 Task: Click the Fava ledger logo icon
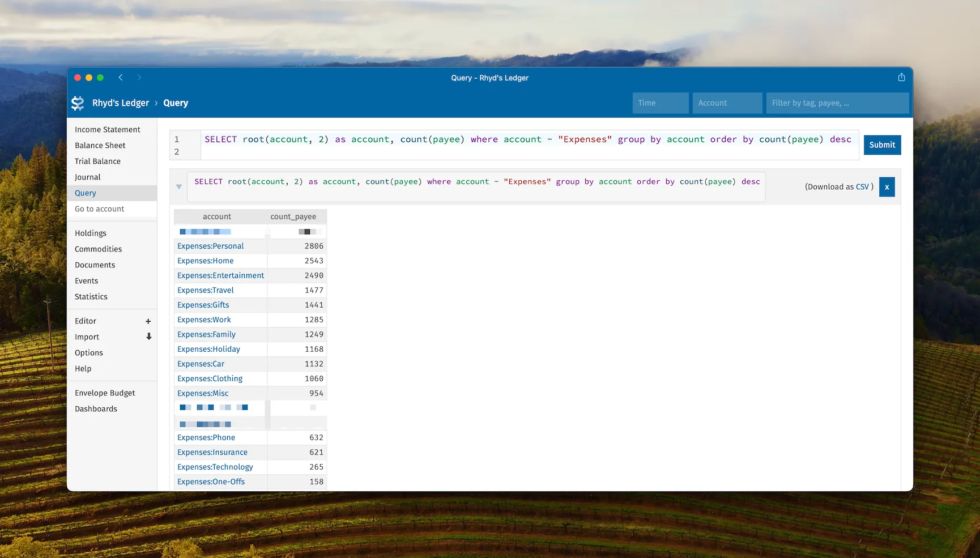[79, 103]
